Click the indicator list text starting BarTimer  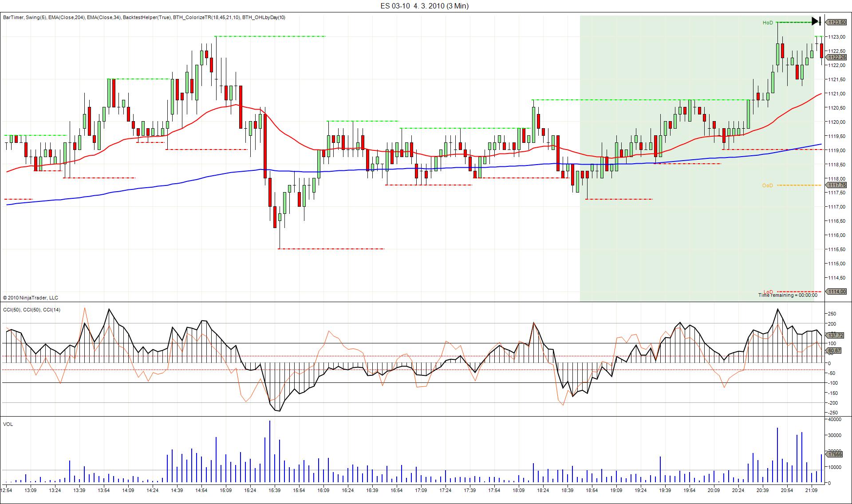144,17
